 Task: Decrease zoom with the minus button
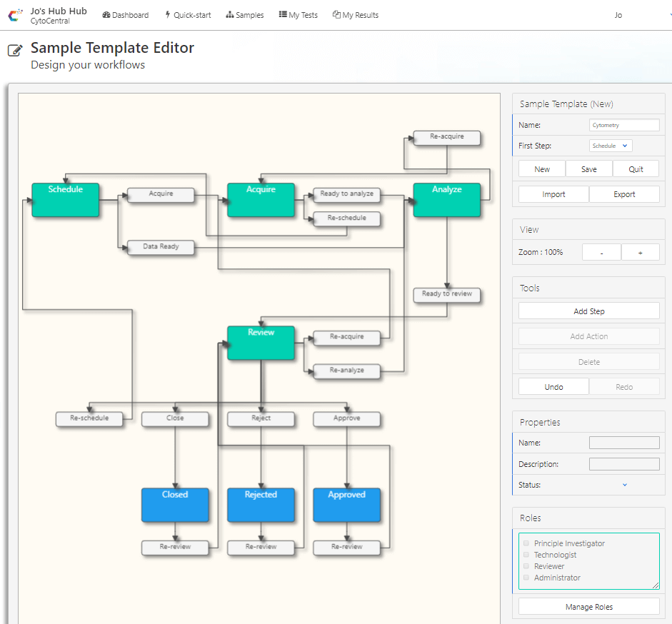601,253
